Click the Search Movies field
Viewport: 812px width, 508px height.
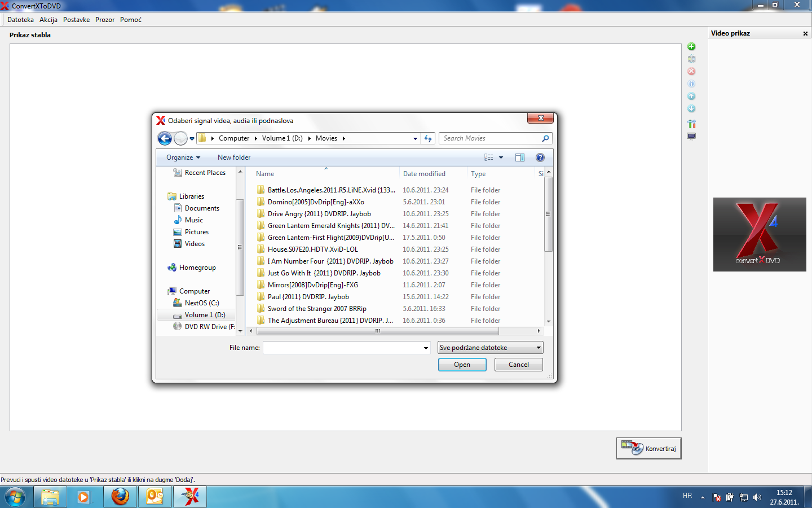489,138
